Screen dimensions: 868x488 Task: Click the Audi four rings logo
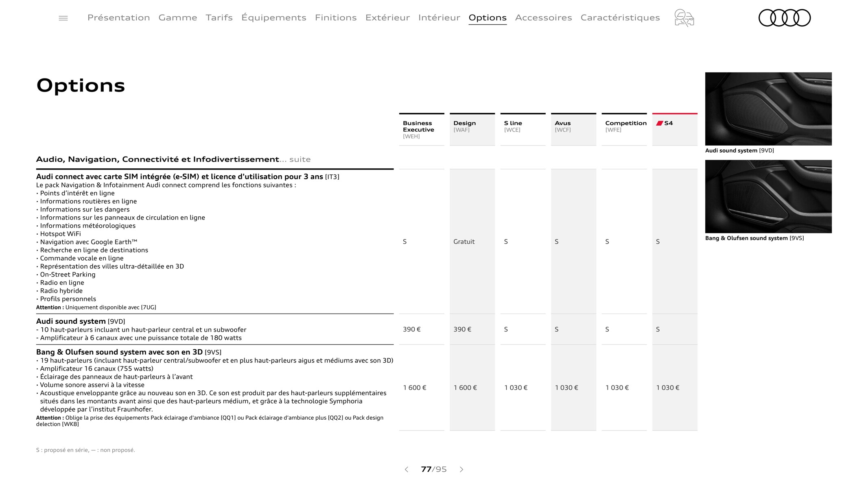pos(785,18)
